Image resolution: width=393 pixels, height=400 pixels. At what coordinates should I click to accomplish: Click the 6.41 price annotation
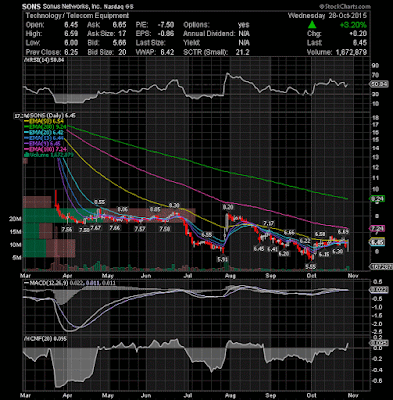(x=272, y=249)
